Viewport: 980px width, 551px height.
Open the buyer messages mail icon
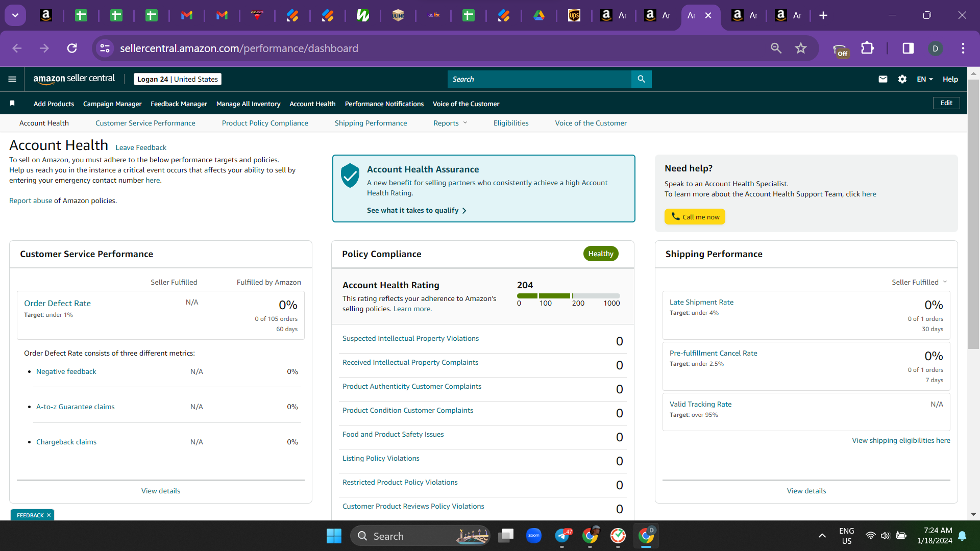pos(883,79)
